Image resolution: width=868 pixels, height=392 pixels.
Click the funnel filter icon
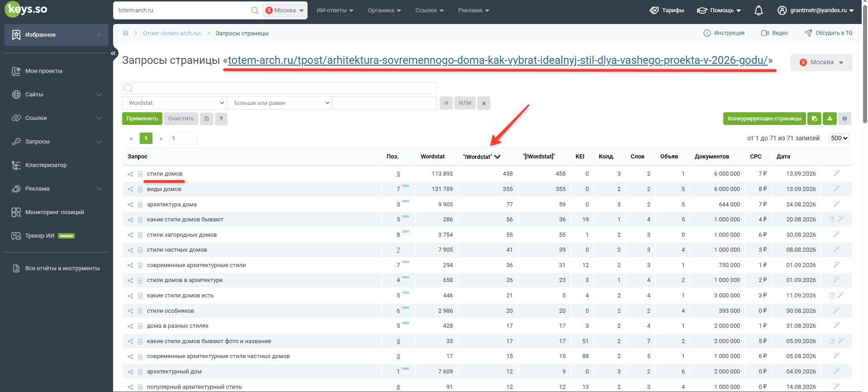[x=221, y=119]
